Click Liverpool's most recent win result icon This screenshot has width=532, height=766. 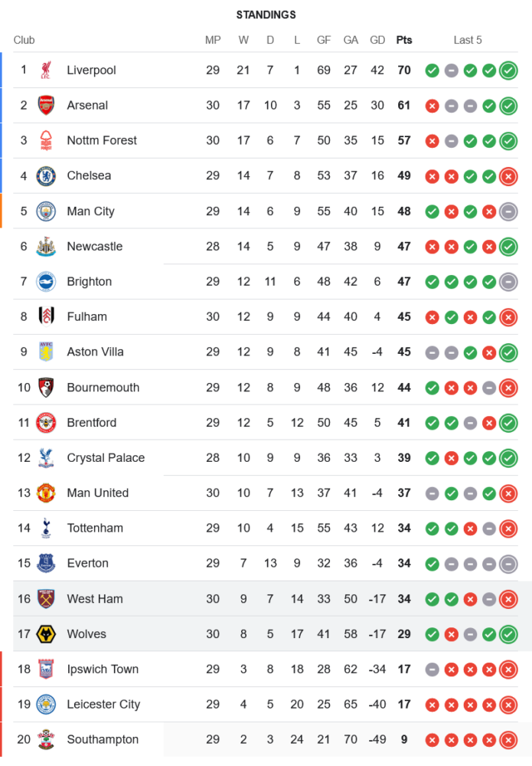click(x=508, y=70)
